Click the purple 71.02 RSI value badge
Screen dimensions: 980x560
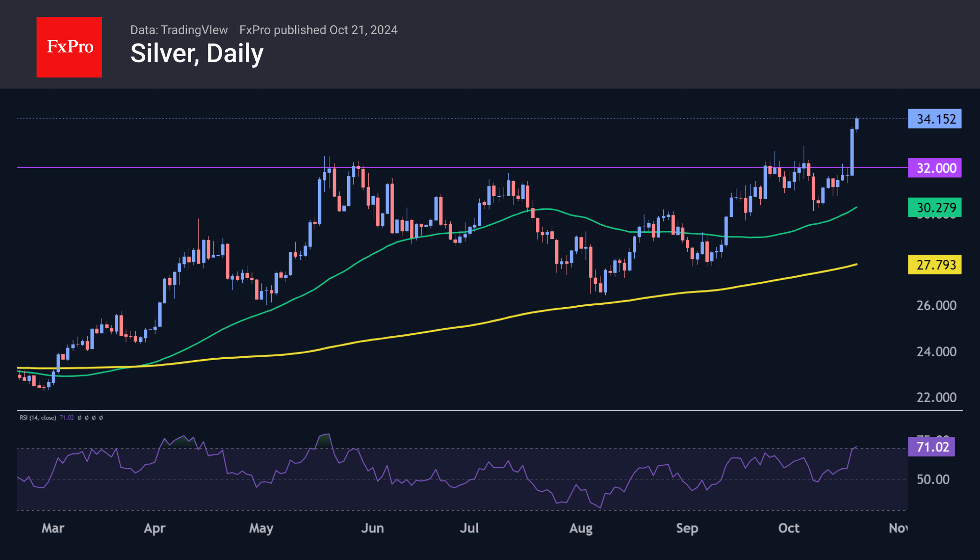coord(931,447)
